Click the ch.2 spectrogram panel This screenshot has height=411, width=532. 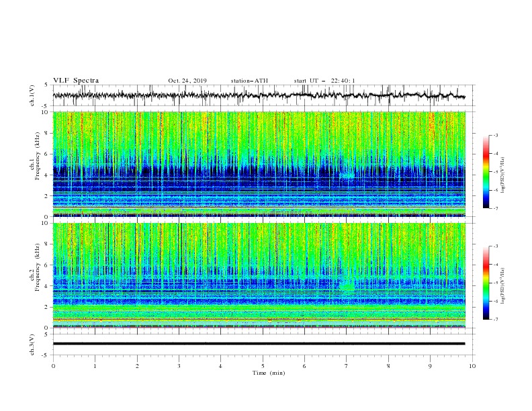point(259,275)
